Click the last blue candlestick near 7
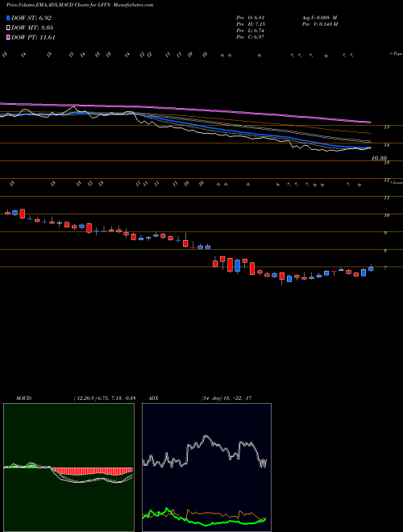 (x=371, y=268)
